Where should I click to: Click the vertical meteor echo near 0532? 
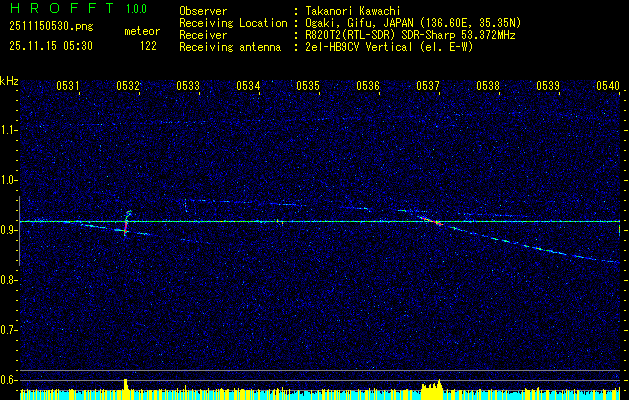127,224
